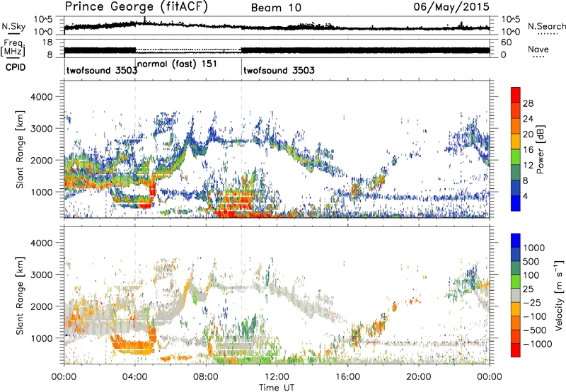The width and height of the screenshot is (566, 392).
Task: Select the "60" Nave axis tick label
Action: tap(506, 42)
